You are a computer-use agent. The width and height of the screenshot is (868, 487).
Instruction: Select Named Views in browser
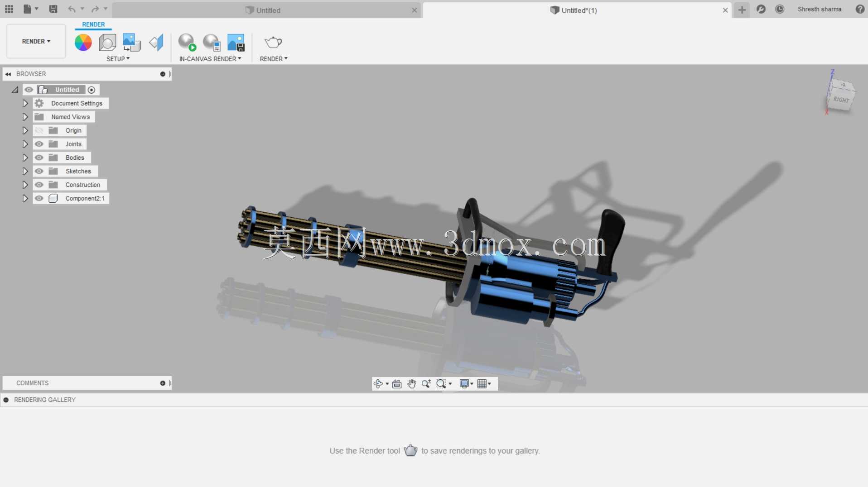pyautogui.click(x=71, y=117)
